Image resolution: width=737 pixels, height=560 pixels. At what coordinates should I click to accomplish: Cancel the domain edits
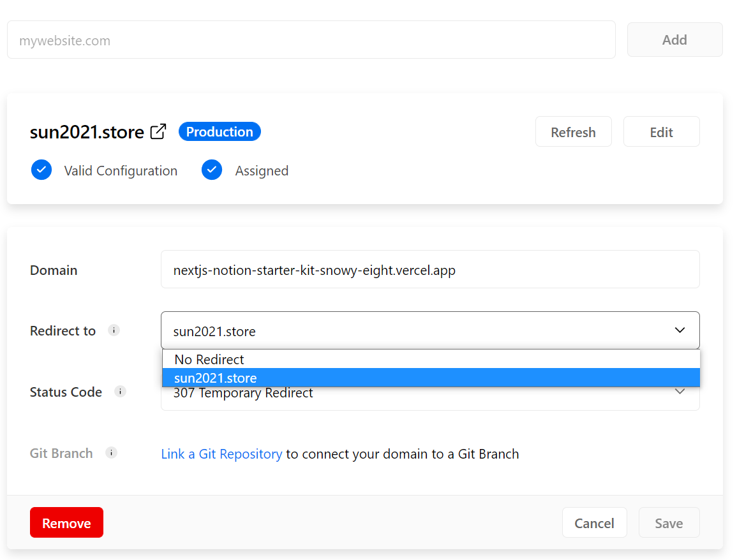tap(595, 523)
